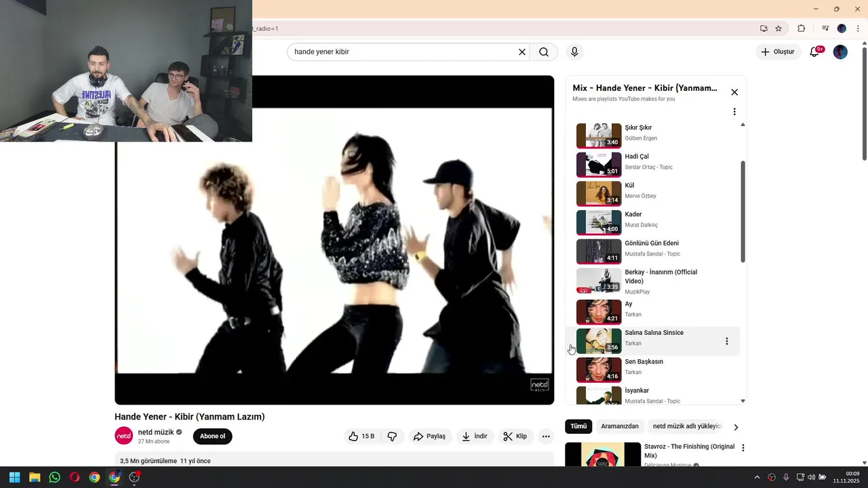Image resolution: width=868 pixels, height=488 pixels.
Task: Subscribe with the Abone ol button
Action: (212, 436)
